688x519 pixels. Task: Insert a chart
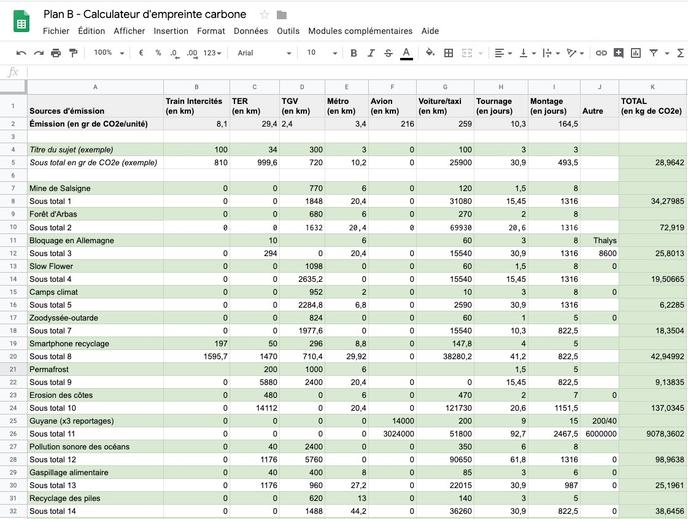coord(636,53)
